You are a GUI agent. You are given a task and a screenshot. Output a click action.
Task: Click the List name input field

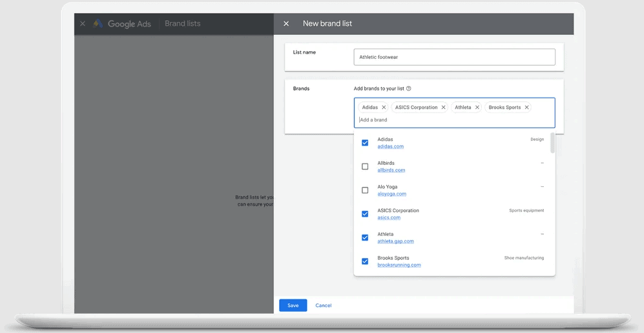tap(454, 57)
